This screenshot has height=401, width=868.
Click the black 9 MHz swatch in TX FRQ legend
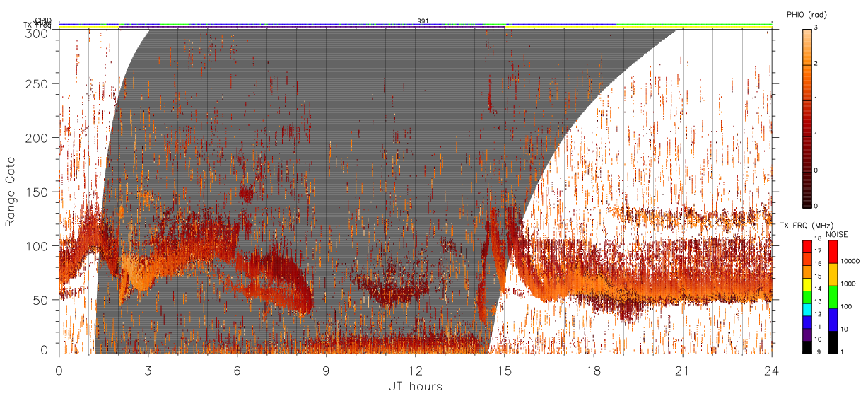[x=807, y=347]
